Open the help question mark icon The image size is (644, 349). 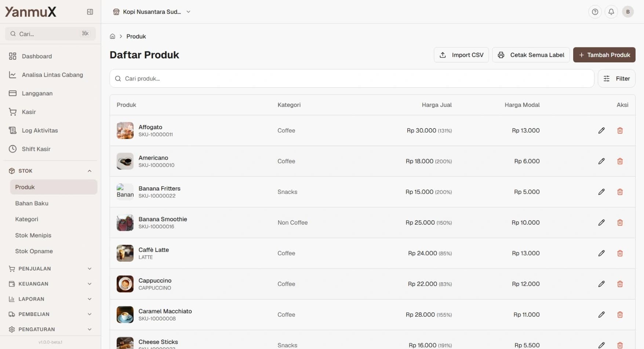[x=595, y=12]
